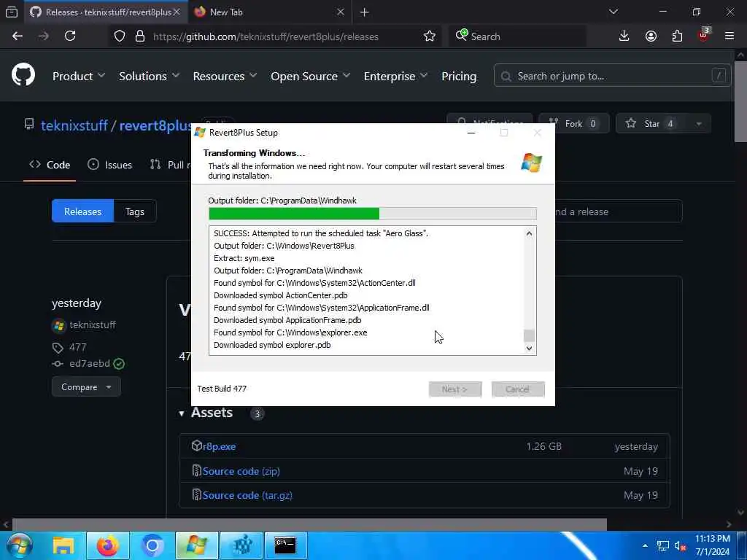Image resolution: width=747 pixels, height=560 pixels.
Task: Open list all tabs chevron
Action: (613, 12)
